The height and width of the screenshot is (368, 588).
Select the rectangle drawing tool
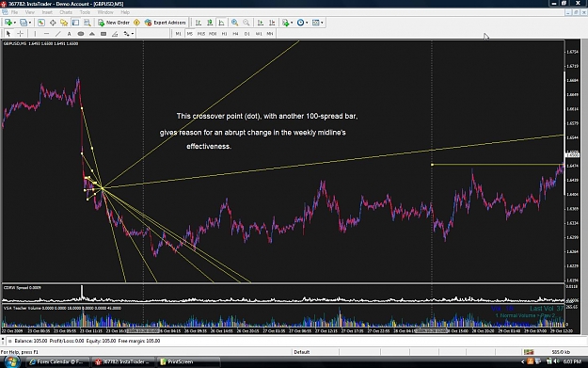tap(103, 34)
